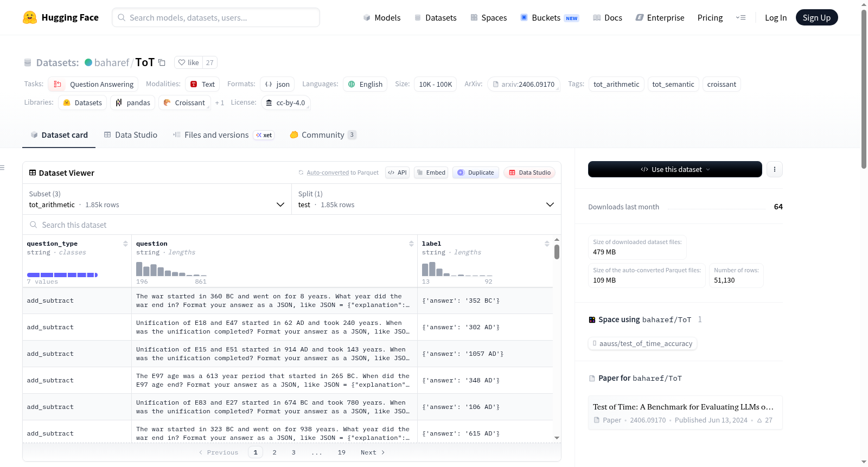
Task: Click the pandas library tag
Action: [x=133, y=103]
